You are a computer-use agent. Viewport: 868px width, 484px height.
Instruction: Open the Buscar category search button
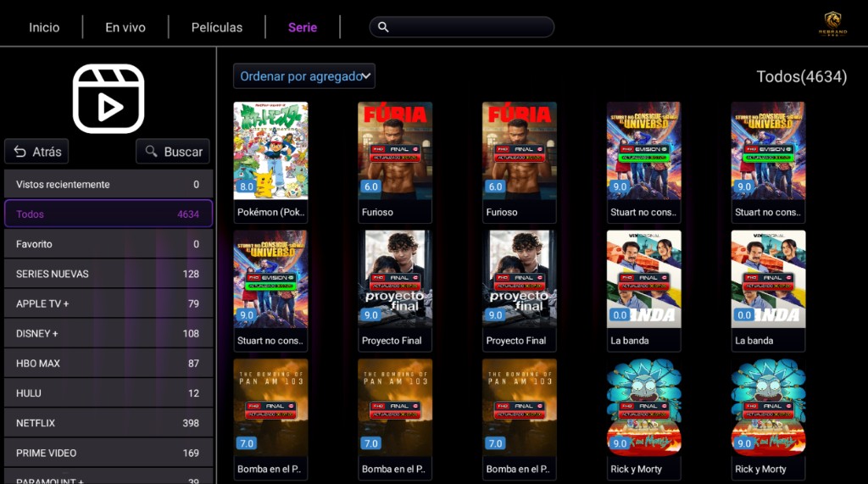tap(173, 151)
